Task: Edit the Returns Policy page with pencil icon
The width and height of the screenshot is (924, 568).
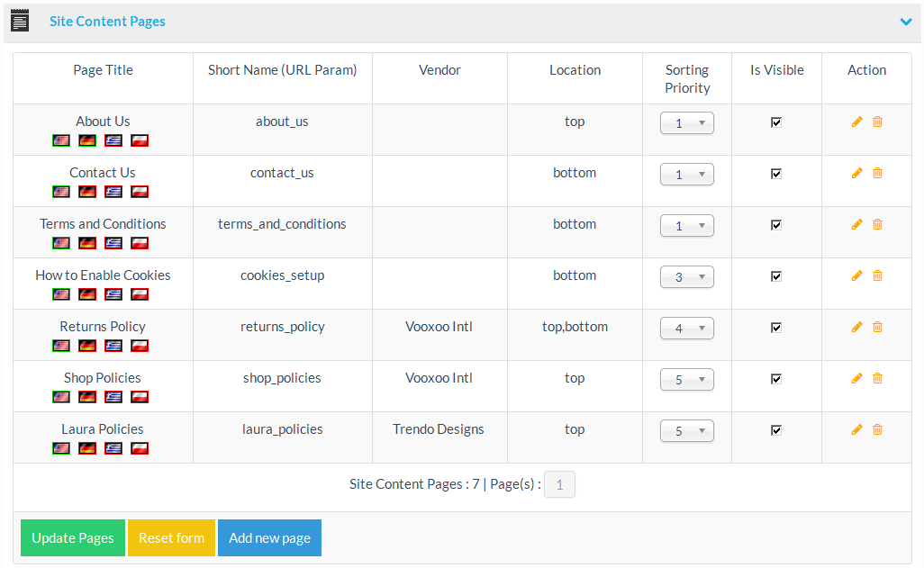Action: coord(856,328)
